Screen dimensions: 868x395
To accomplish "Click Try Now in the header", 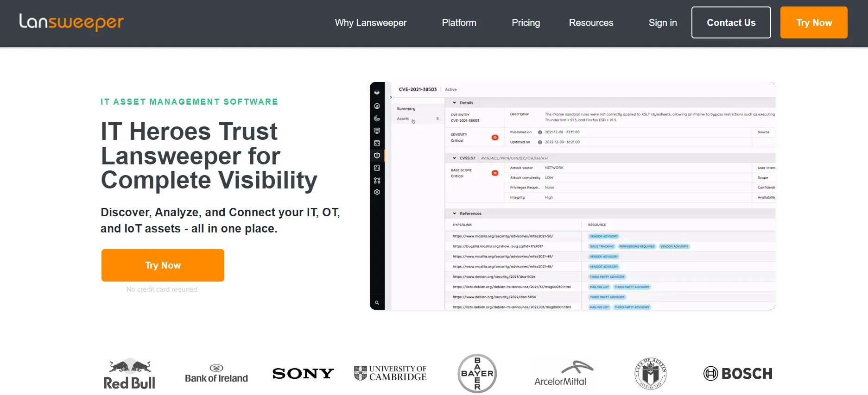I will coord(814,22).
